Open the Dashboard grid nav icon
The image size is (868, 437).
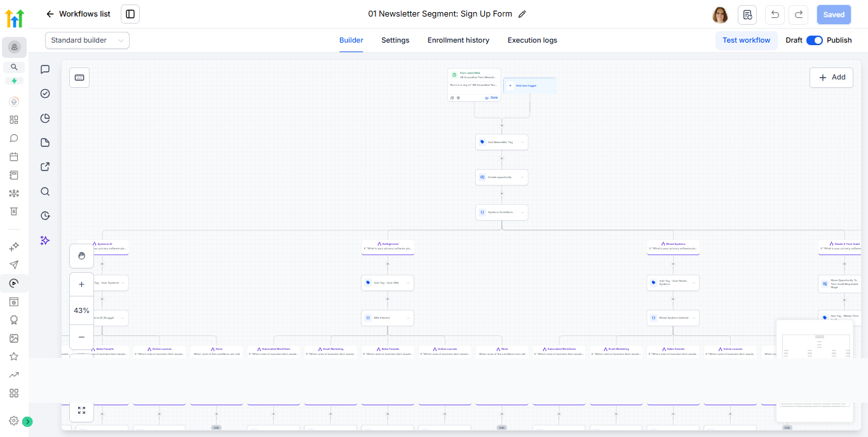coord(14,120)
